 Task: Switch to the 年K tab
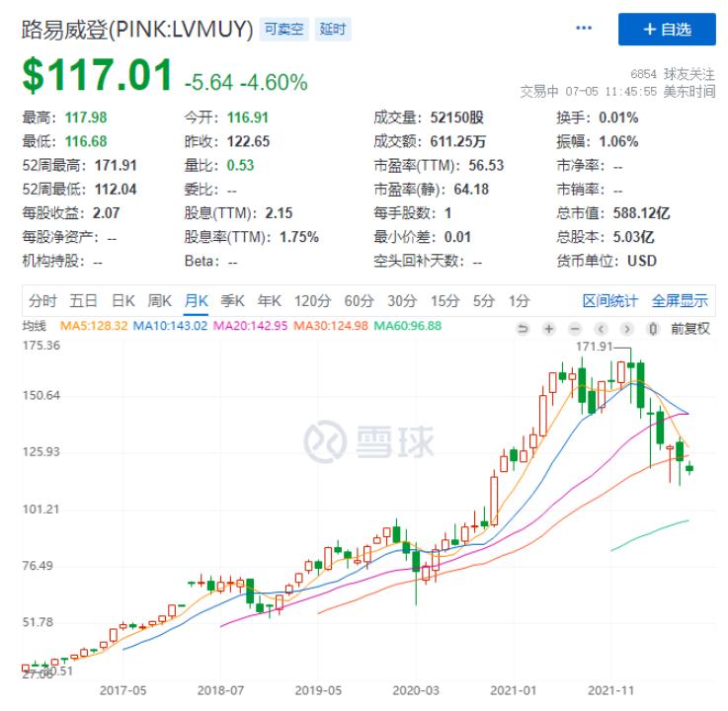point(269,301)
